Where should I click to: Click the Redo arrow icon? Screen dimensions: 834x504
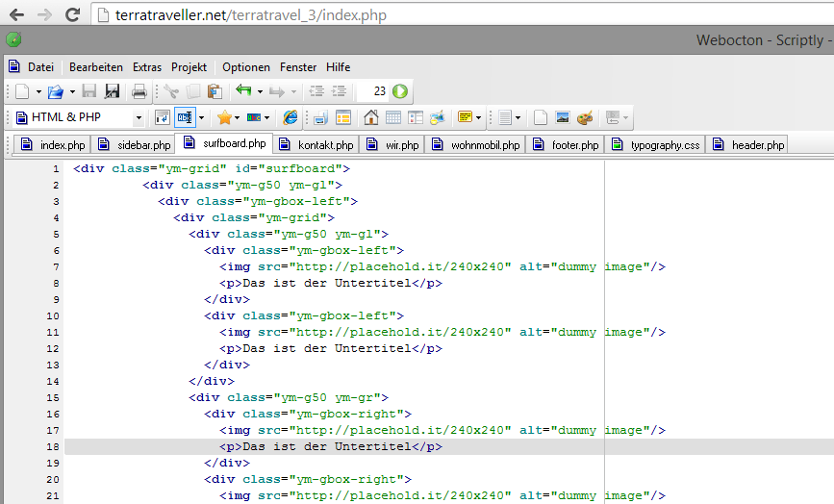[x=277, y=91]
